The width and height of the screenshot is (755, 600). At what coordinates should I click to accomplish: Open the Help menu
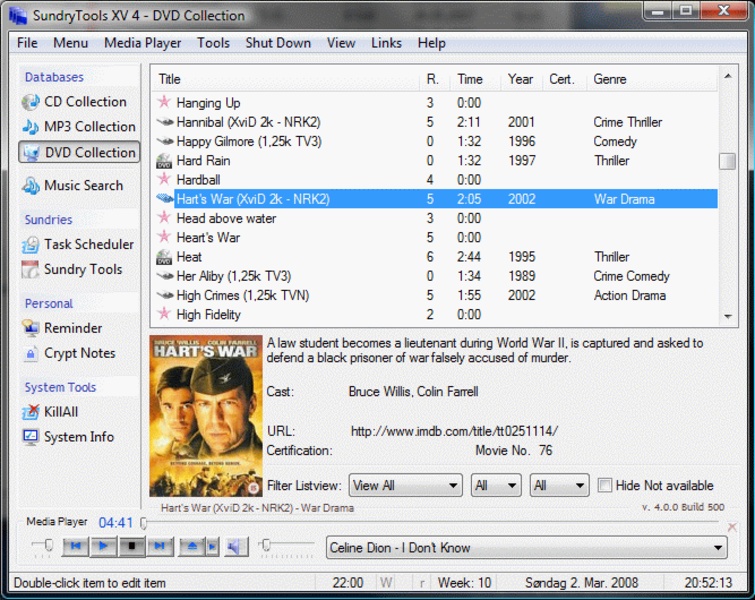tap(431, 43)
